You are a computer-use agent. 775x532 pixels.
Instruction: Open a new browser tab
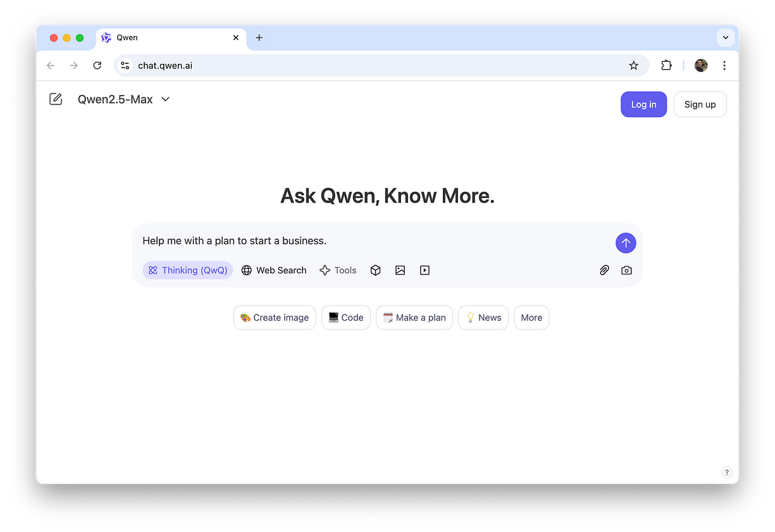click(x=259, y=38)
